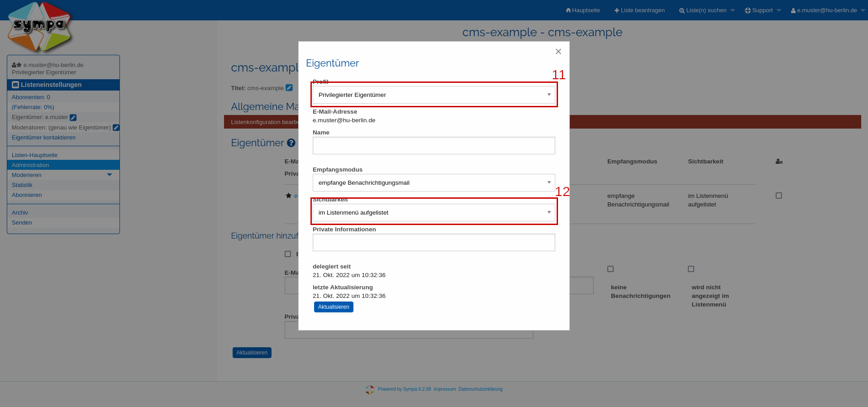Click the star icon in owner row
This screenshot has height=407, width=868.
coord(288,196)
